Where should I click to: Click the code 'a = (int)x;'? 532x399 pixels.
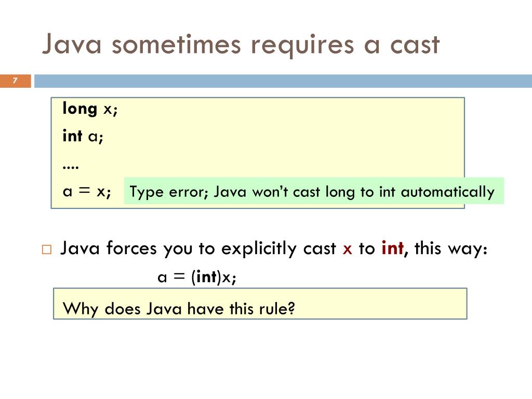197,277
